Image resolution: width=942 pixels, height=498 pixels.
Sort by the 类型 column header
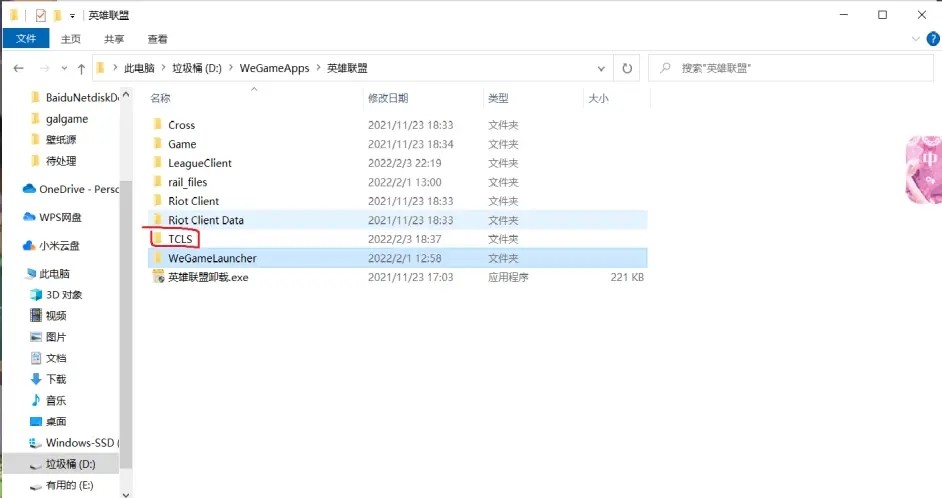pyautogui.click(x=498, y=98)
